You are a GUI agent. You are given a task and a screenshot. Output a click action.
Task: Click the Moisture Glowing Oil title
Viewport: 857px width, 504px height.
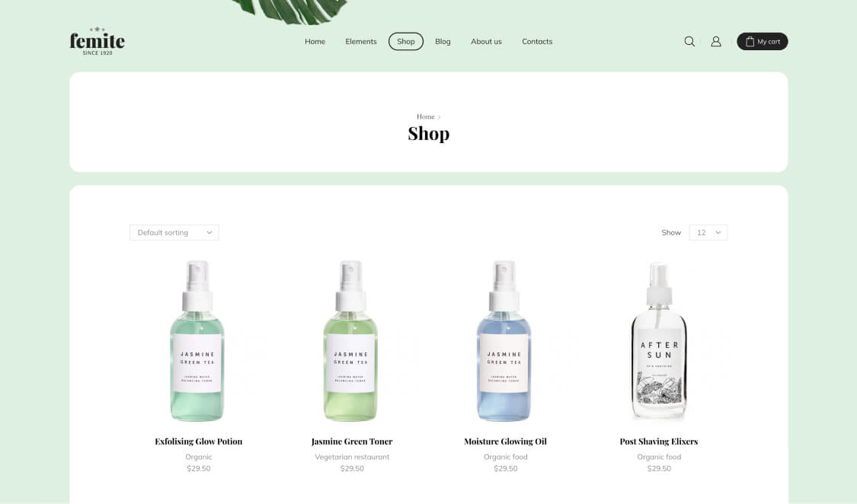point(505,442)
